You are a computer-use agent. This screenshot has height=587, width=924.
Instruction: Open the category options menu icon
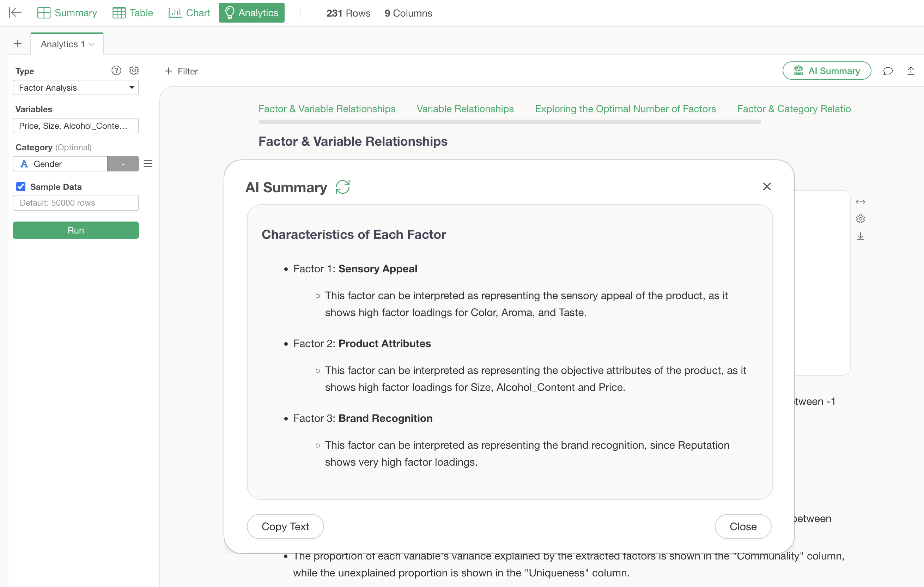pyautogui.click(x=148, y=164)
